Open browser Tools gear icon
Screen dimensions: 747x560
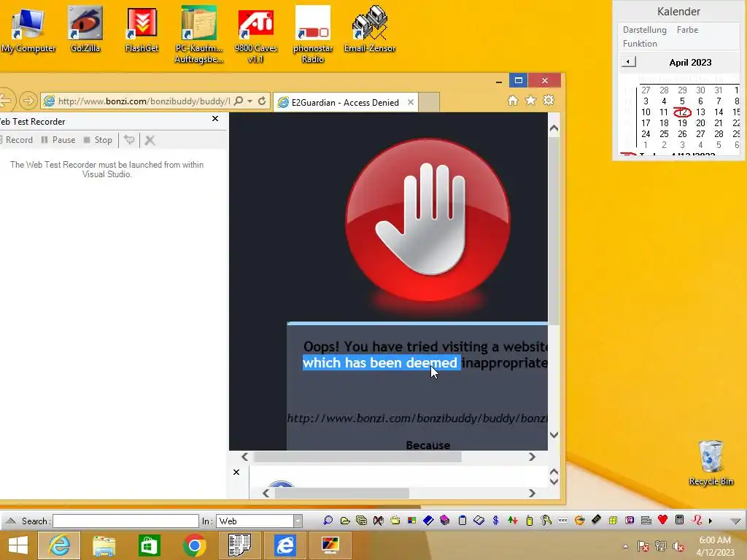click(x=549, y=101)
